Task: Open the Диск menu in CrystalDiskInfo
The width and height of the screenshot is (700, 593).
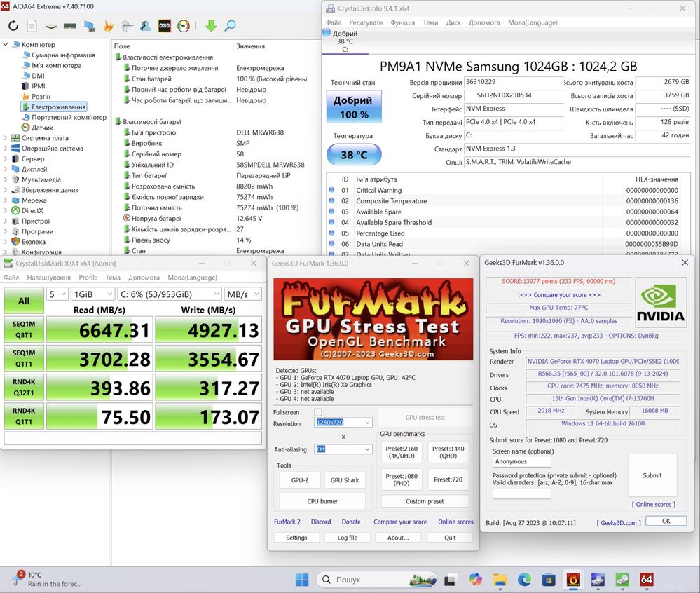Action: 453,22
